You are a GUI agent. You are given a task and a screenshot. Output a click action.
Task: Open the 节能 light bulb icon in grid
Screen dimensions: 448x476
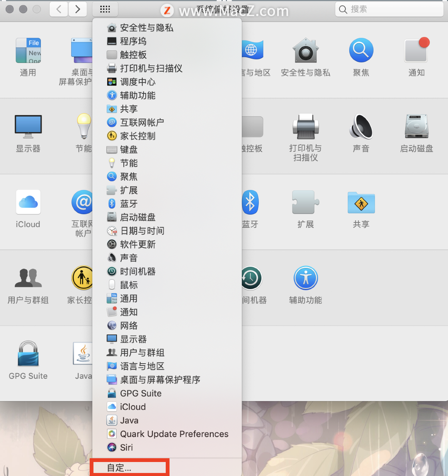tap(84, 126)
